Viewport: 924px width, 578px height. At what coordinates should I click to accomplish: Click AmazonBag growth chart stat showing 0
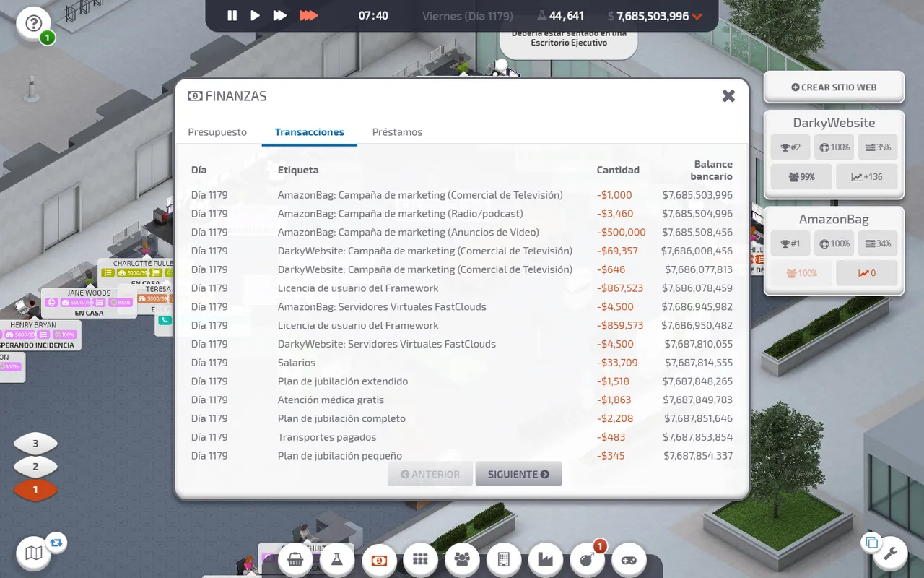tap(867, 273)
